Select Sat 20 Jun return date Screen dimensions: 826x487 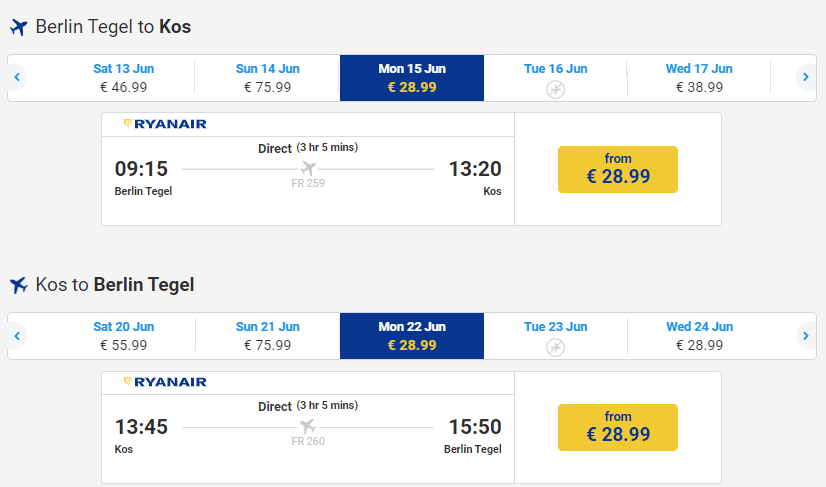click(123, 336)
